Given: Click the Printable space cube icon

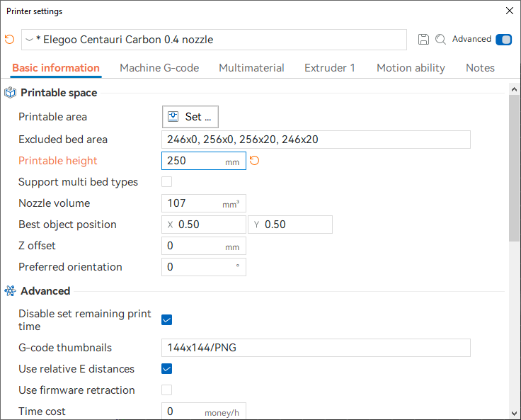Looking at the screenshot, I should [11, 93].
